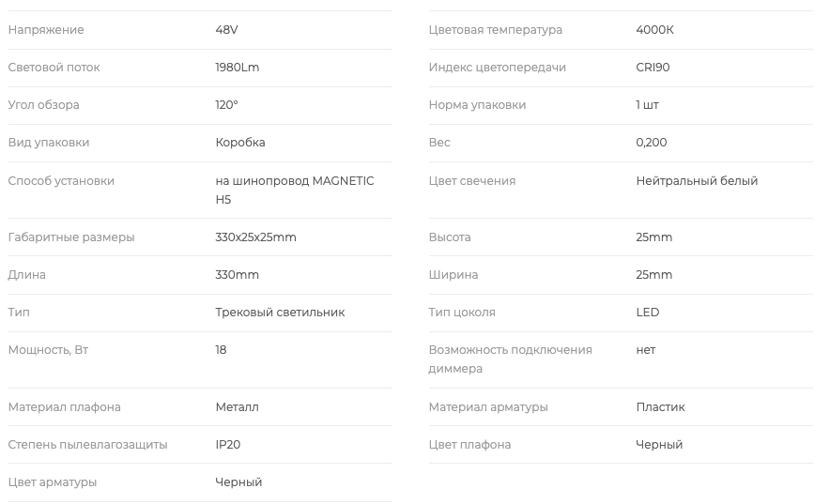The image size is (830, 504).
Task: Select the "1980Lm" luminous flux value
Action: tap(237, 68)
